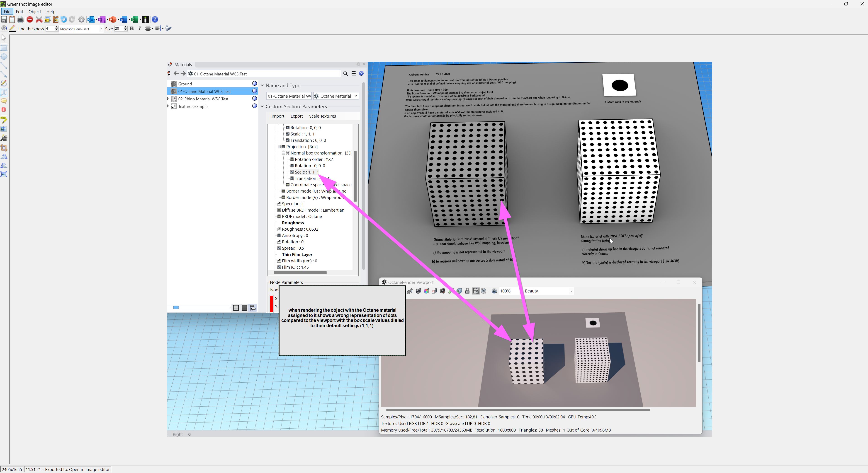Choose the Highlighter tool
Image resolution: width=868 pixels, height=473 pixels.
pyautogui.click(x=4, y=120)
